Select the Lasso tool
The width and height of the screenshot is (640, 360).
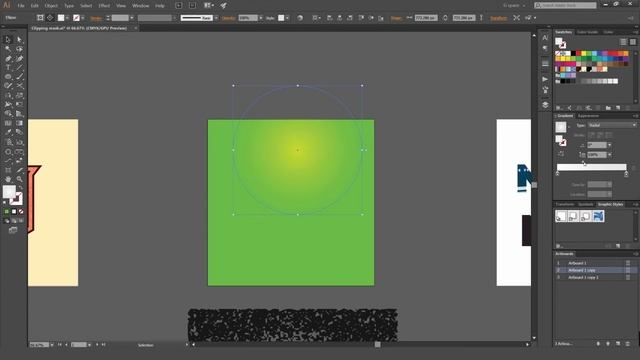click(x=19, y=49)
